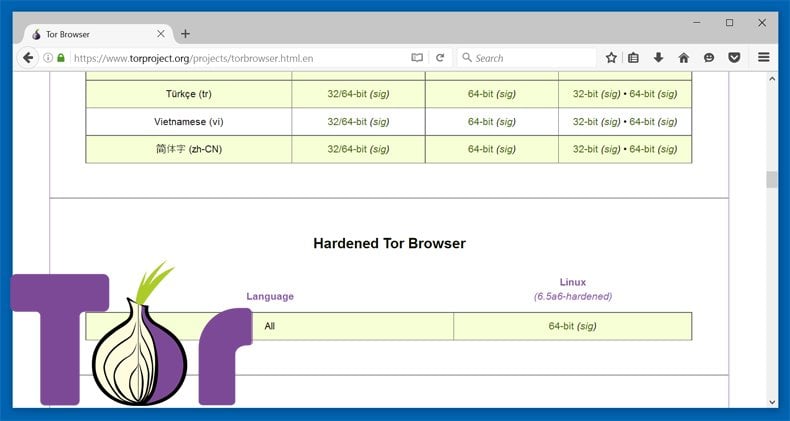Screen dimensions: 790x421
Task: Download zh-CN 32/64-bit Windows build
Action: pos(347,150)
